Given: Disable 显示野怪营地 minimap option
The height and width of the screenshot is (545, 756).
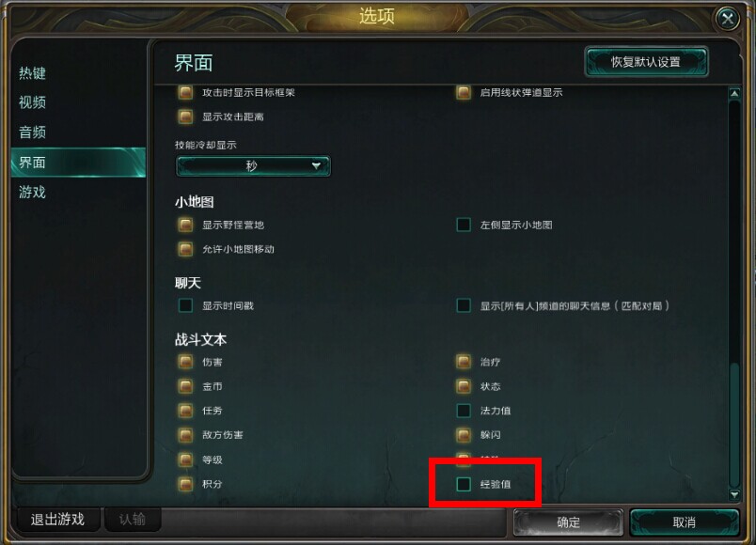Looking at the screenshot, I should point(185,225).
